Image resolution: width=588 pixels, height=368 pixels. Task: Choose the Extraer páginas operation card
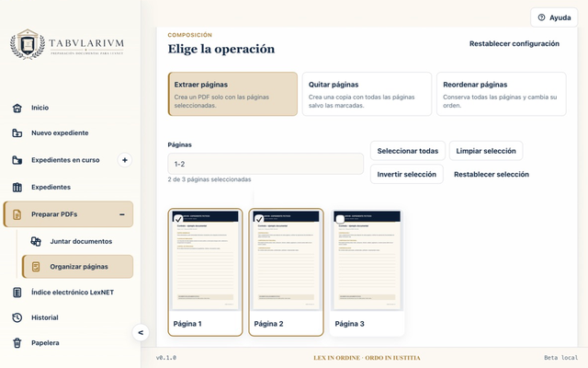point(232,94)
